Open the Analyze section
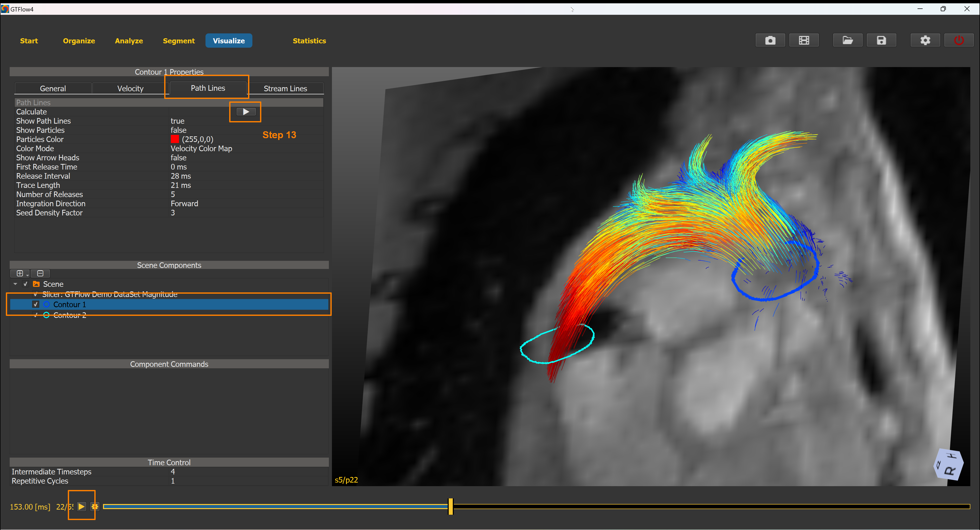980x530 pixels. [129, 41]
